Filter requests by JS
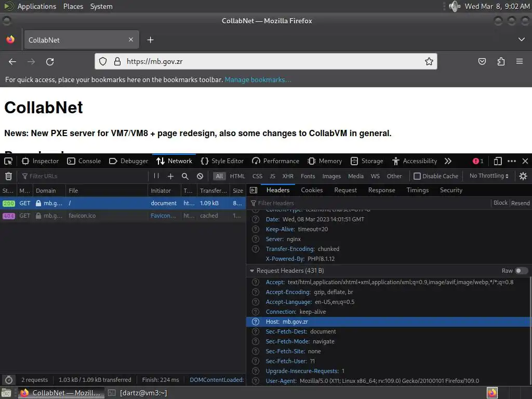The image size is (532, 399). 272,176
